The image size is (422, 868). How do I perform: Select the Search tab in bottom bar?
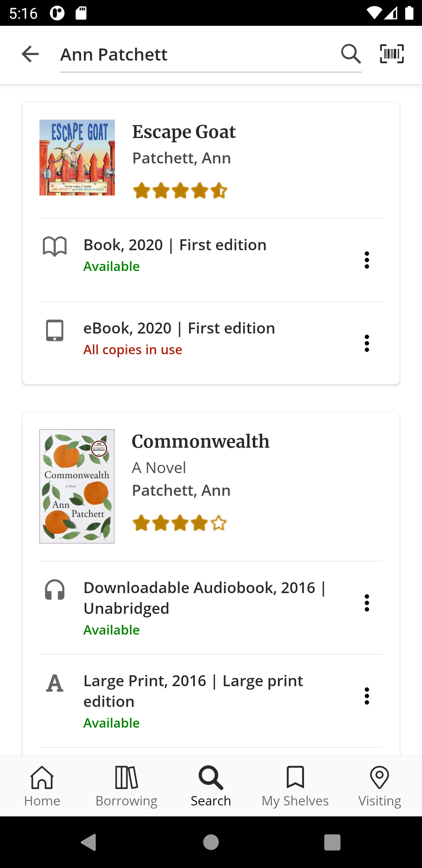coord(211,786)
